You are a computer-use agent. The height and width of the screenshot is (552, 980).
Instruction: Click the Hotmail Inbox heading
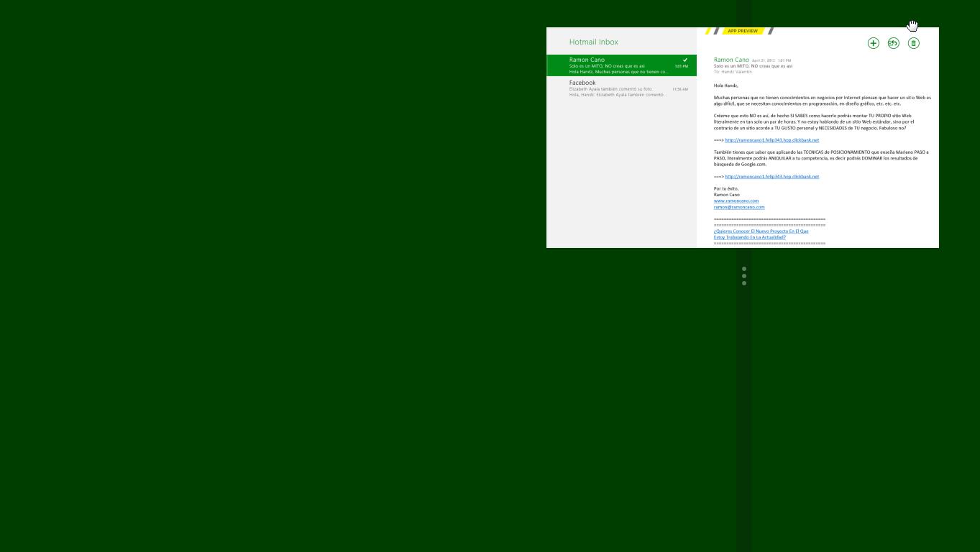593,42
